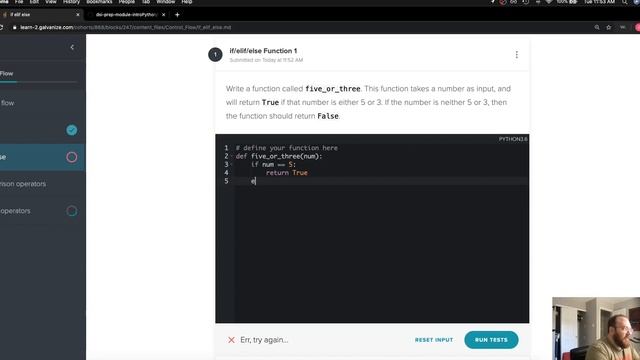This screenshot has height=360, width=640.
Task: Open the Tab menu
Action: pyautogui.click(x=146, y=2)
